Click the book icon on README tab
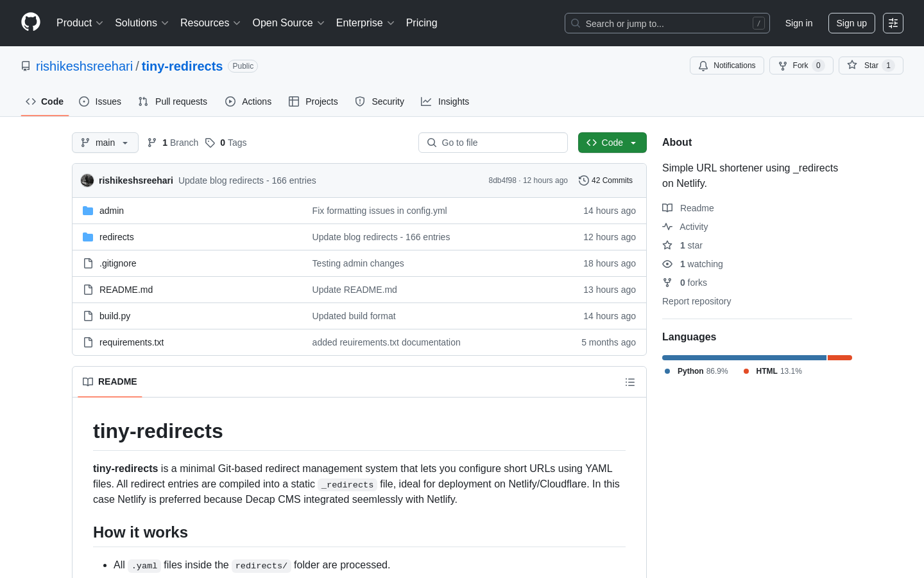Viewport: 924px width, 578px height. pos(88,381)
